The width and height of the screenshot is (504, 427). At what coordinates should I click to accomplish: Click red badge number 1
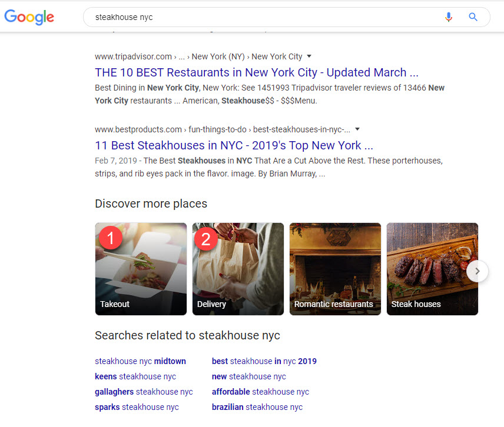(x=111, y=238)
